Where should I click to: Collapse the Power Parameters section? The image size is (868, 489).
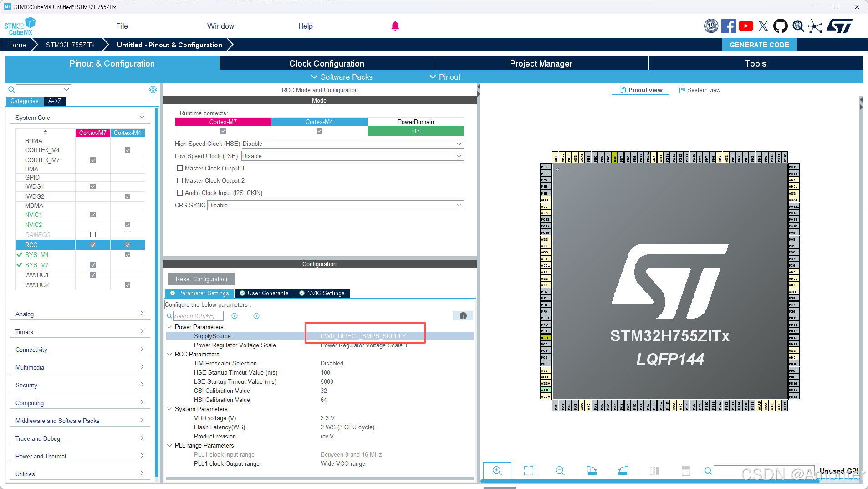pos(169,327)
